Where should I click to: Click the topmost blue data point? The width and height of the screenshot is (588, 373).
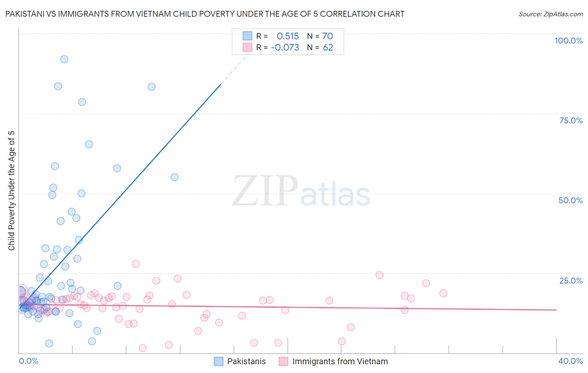[64, 59]
